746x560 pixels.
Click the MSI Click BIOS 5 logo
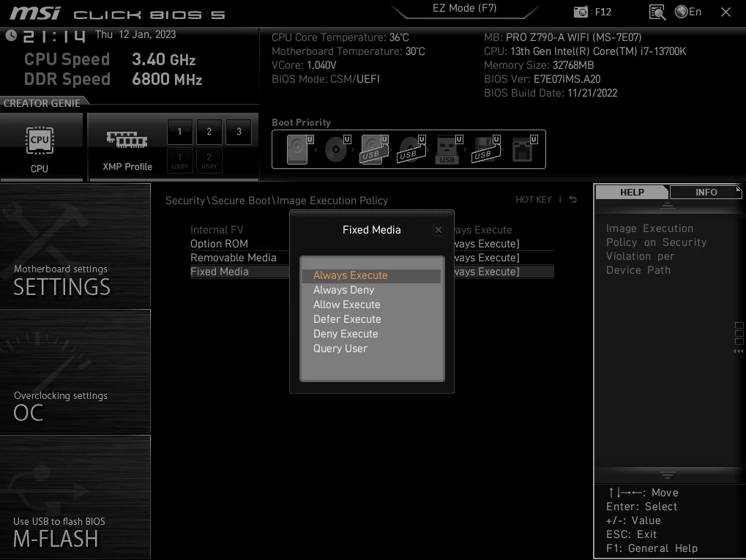click(x=117, y=13)
